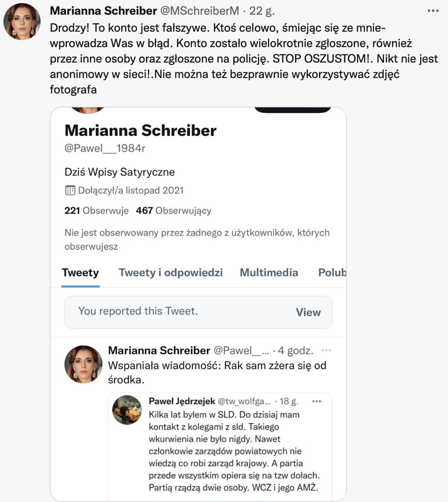Screen dimensions: 448x502
Task: Click the 18 g. timestamp on the quoted tweet
Action: pos(289,401)
